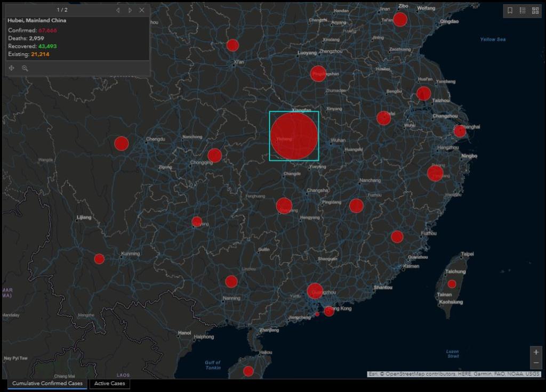This screenshot has width=546, height=392.
Task: Click the pan-to-feature icon in popup
Action: pyautogui.click(x=12, y=68)
